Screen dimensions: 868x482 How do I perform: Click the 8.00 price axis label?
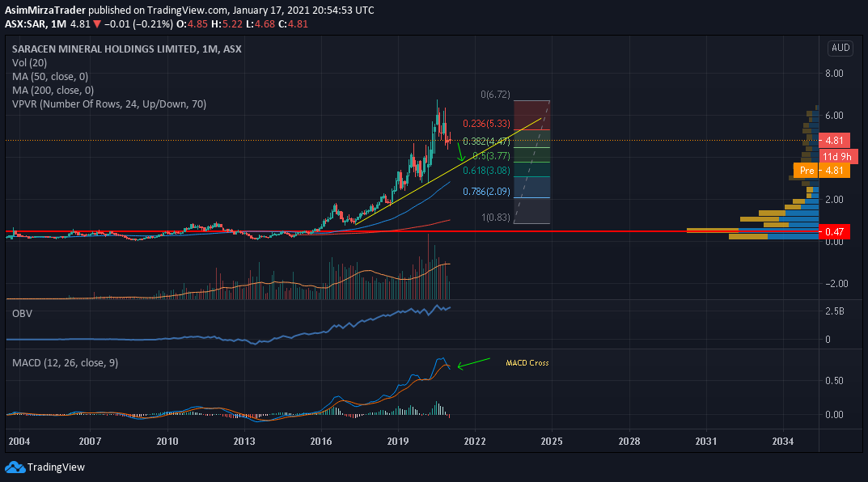(x=834, y=74)
